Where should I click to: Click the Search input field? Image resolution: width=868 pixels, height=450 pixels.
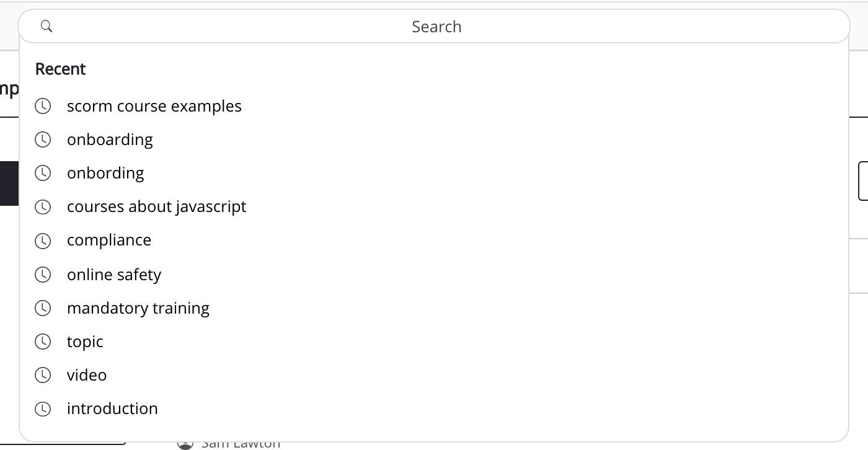coord(436,27)
